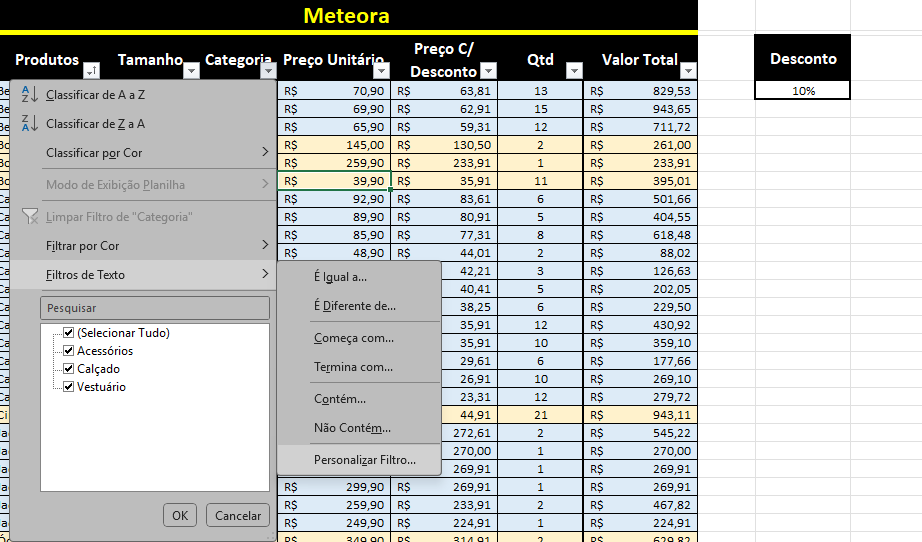Click the Cancelar button
Screen dimensions: 922x542
point(238,516)
